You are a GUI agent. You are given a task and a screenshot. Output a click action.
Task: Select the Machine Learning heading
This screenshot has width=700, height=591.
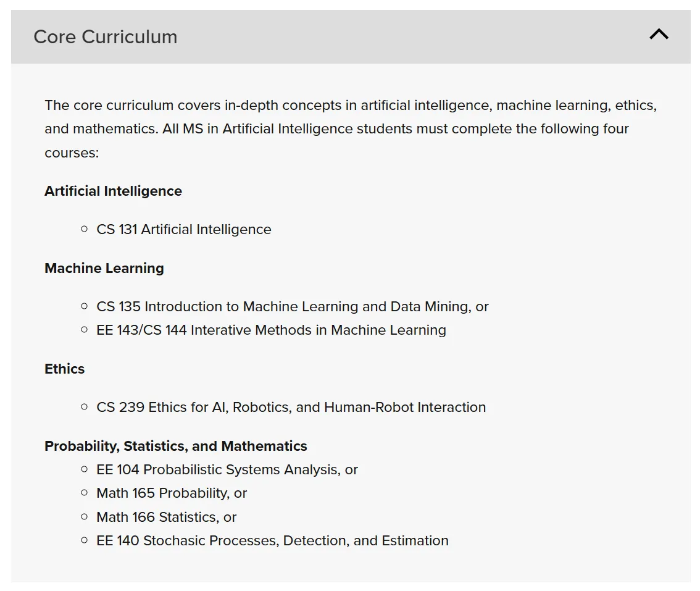point(104,269)
